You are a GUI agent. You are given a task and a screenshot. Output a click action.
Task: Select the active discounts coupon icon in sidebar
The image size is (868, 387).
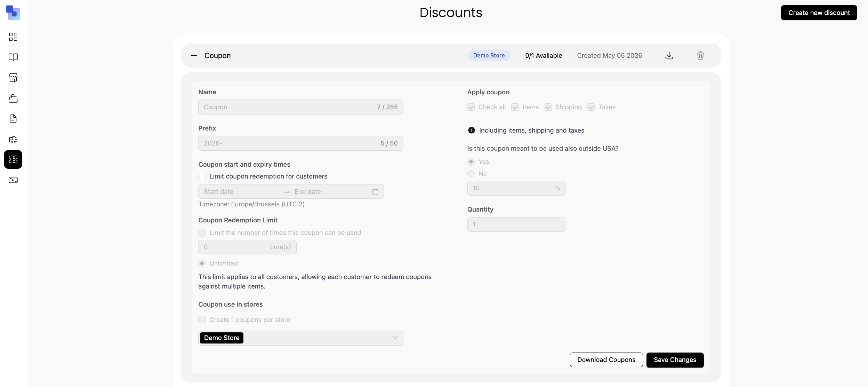[13, 159]
